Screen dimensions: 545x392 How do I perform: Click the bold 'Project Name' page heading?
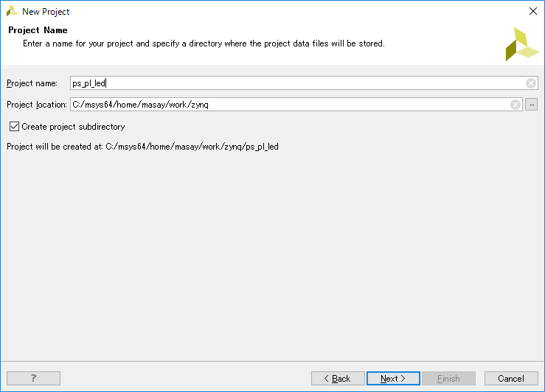point(38,30)
